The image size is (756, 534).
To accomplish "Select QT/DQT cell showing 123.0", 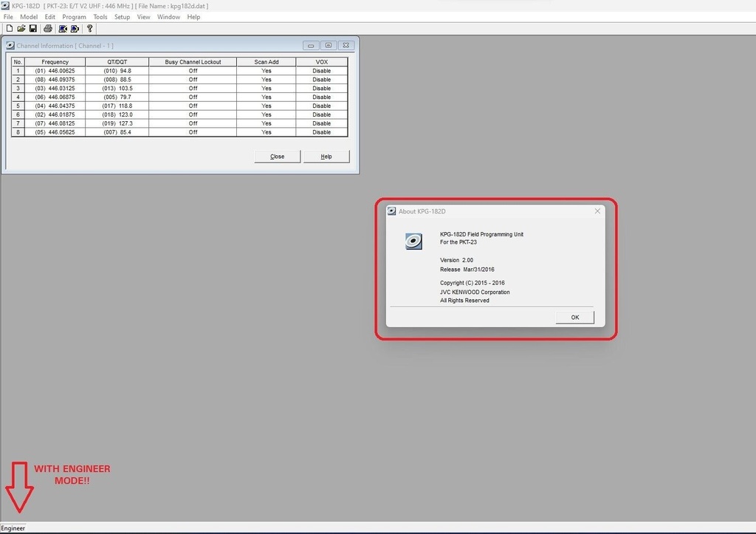I will coord(117,114).
